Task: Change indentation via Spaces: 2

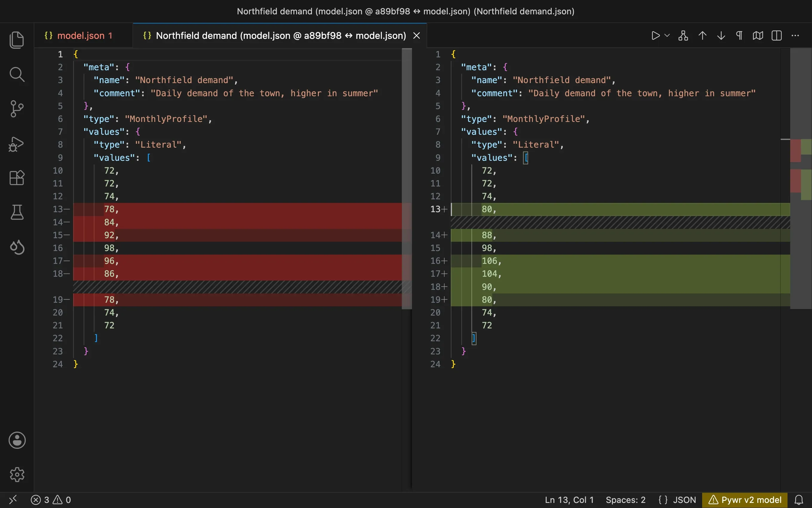Action: pyautogui.click(x=625, y=500)
